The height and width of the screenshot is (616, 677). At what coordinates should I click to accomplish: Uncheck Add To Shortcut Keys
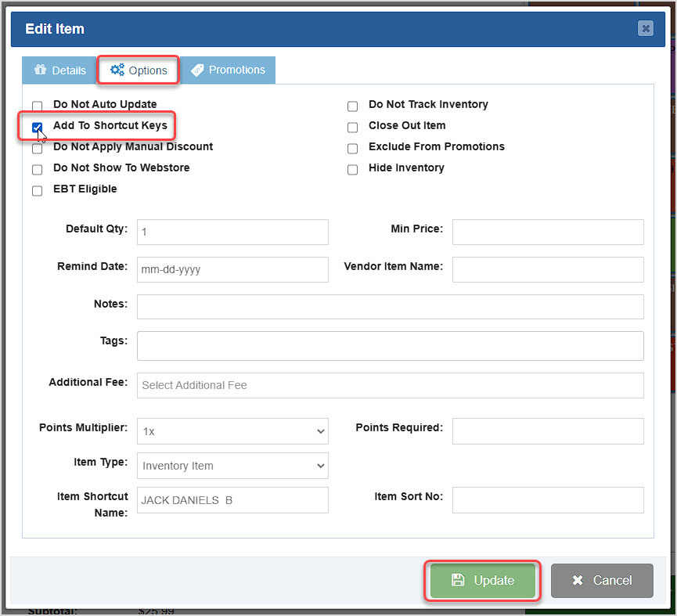click(x=36, y=126)
